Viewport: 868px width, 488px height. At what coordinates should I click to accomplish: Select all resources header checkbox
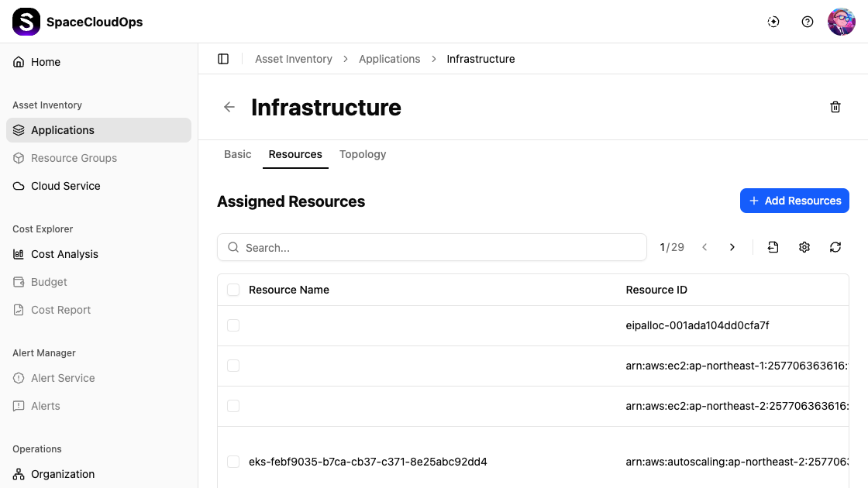coord(233,290)
